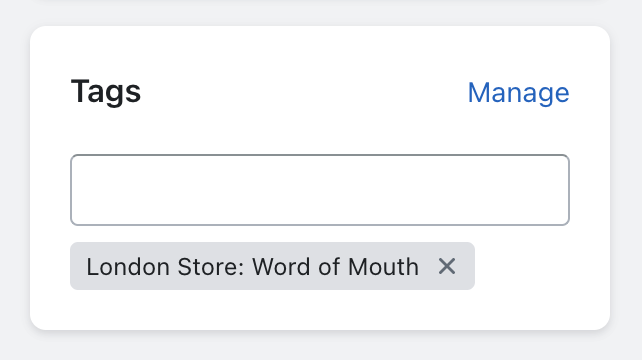The width and height of the screenshot is (642, 360).
Task: Choose the cross icon inside the gray chip
Action: (447, 267)
